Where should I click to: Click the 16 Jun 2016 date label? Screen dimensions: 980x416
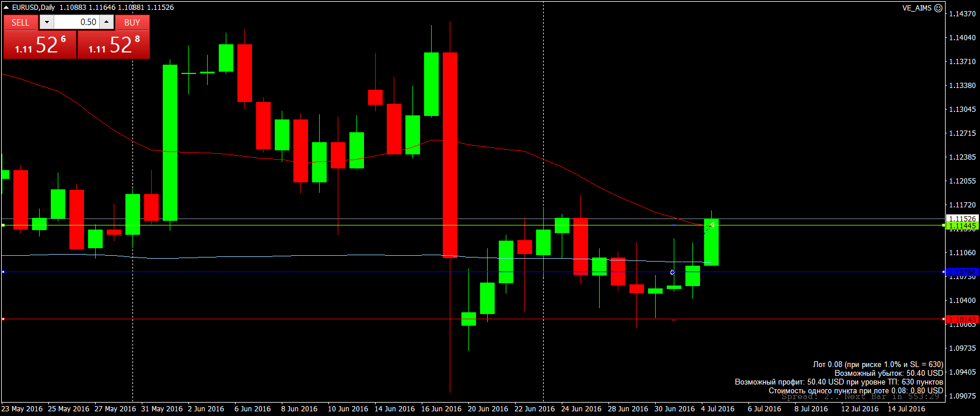coord(441,408)
